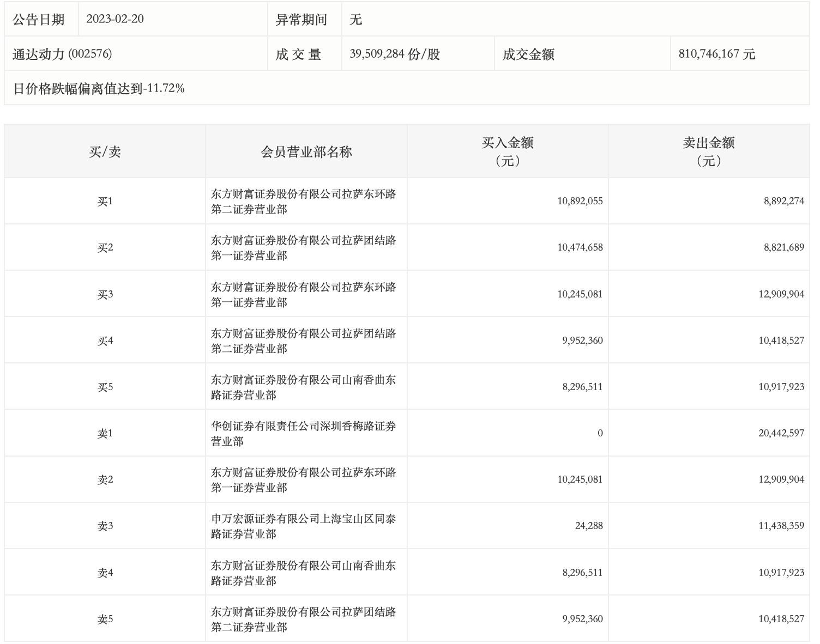Click buy amount 10,245,081 in row 买3
Image resolution: width=820 pixels, height=644 pixels.
pos(580,294)
